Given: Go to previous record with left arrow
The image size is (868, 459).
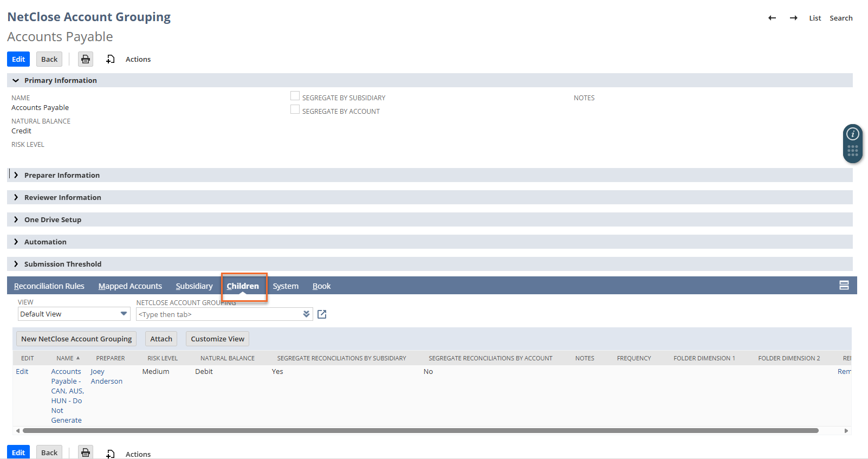Looking at the screenshot, I should tap(772, 18).
